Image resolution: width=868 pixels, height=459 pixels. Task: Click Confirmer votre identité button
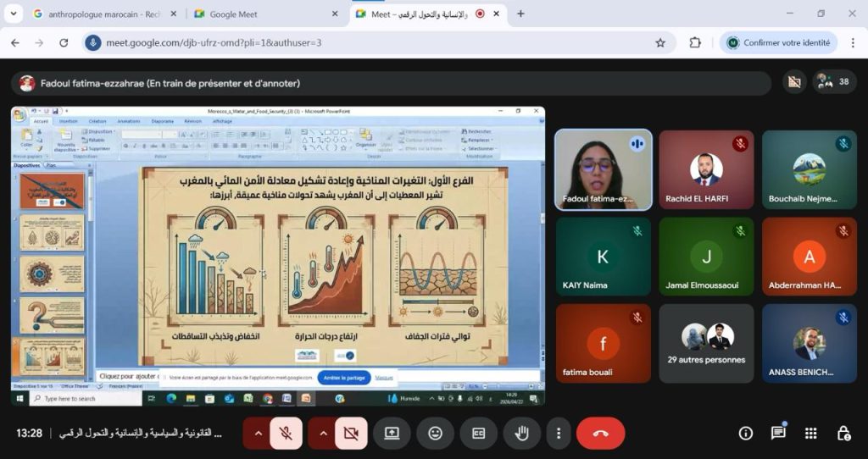(x=779, y=42)
